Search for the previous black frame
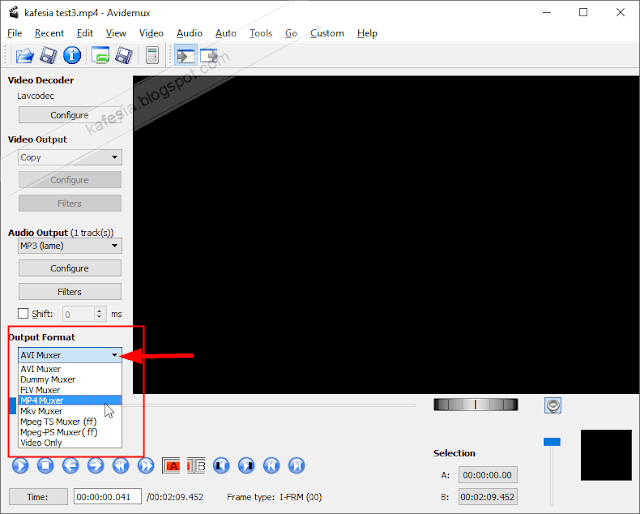The height and width of the screenshot is (514, 640). pyautogui.click(x=221, y=465)
